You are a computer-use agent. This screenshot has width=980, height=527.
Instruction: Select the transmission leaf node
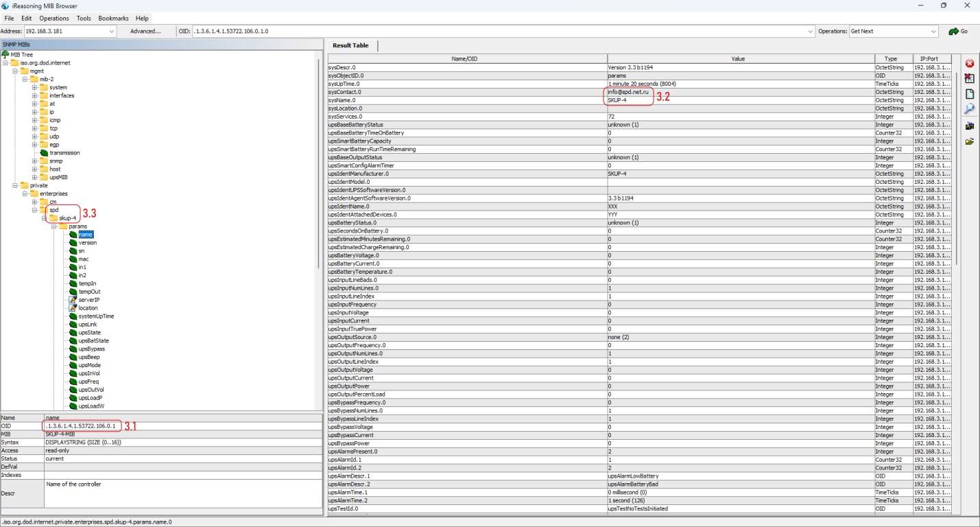point(64,153)
